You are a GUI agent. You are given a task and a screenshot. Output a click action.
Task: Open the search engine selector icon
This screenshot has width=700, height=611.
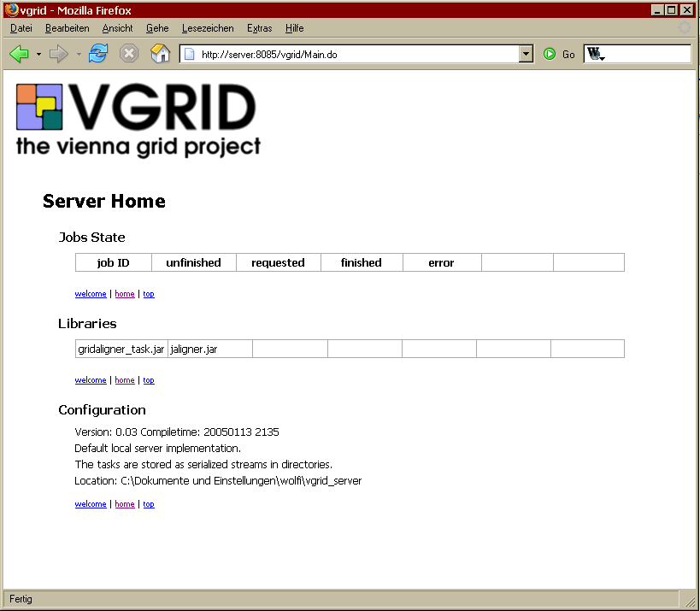click(x=596, y=55)
